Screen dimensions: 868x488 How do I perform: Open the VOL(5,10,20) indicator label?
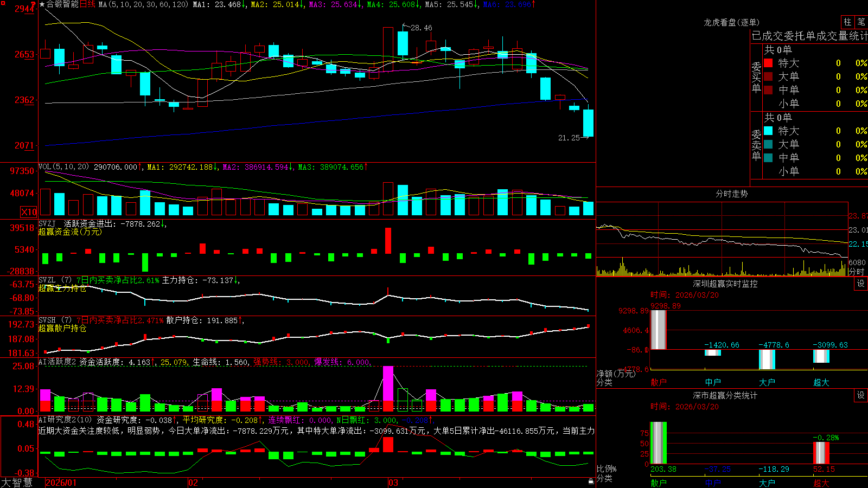(63, 167)
